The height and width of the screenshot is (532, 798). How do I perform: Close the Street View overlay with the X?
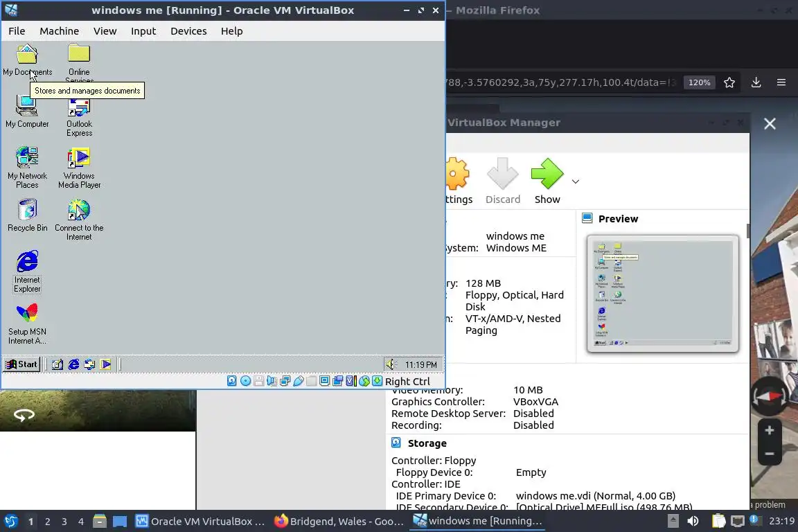click(770, 124)
